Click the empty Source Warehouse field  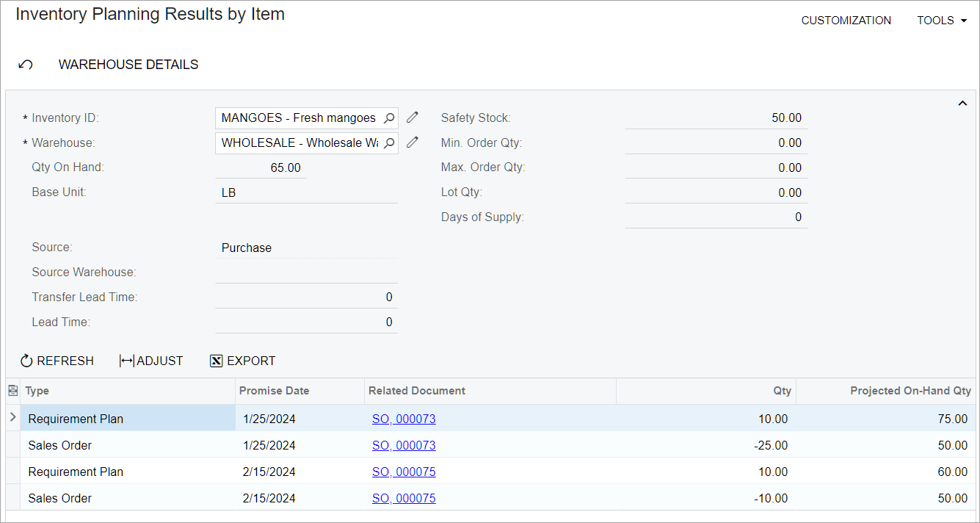[x=306, y=273]
